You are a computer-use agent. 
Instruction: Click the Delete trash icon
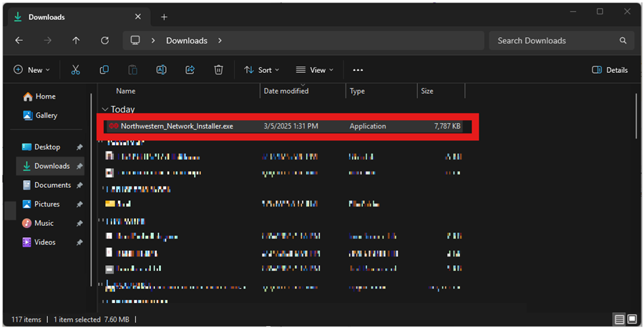[219, 70]
